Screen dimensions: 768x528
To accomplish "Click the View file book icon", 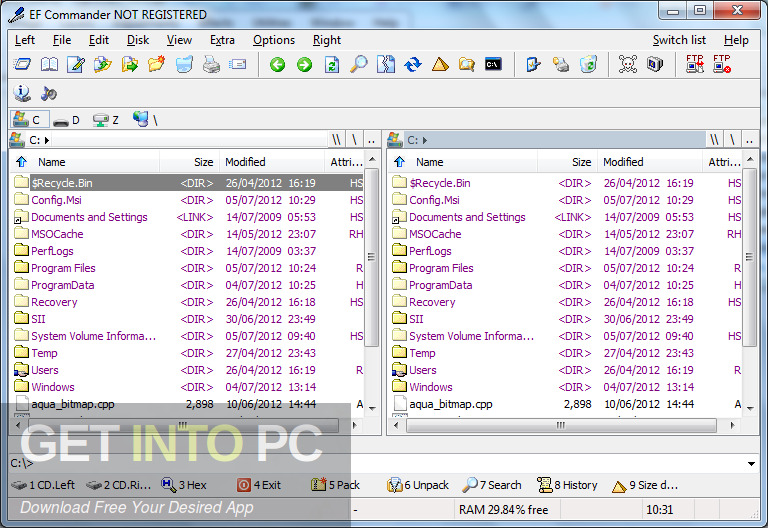I will point(49,64).
